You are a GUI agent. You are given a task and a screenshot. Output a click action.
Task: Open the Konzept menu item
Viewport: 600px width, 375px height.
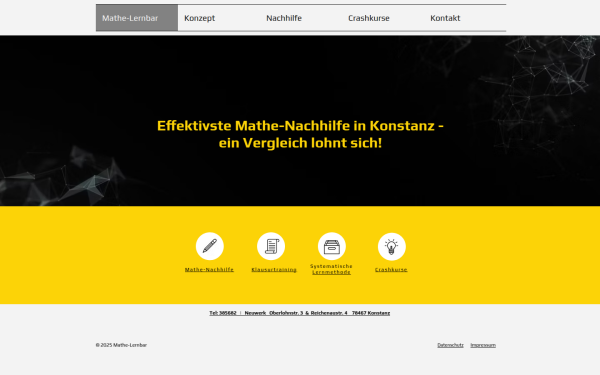(x=219, y=18)
